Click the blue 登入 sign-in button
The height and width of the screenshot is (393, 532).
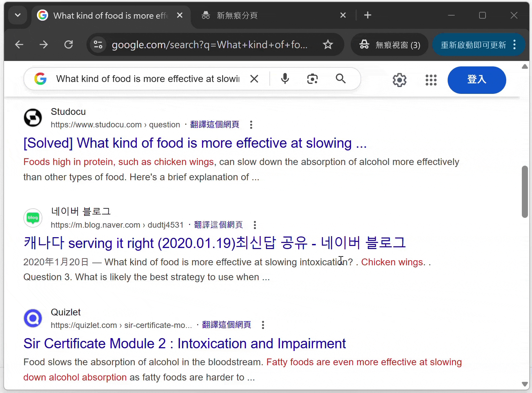[x=476, y=80]
